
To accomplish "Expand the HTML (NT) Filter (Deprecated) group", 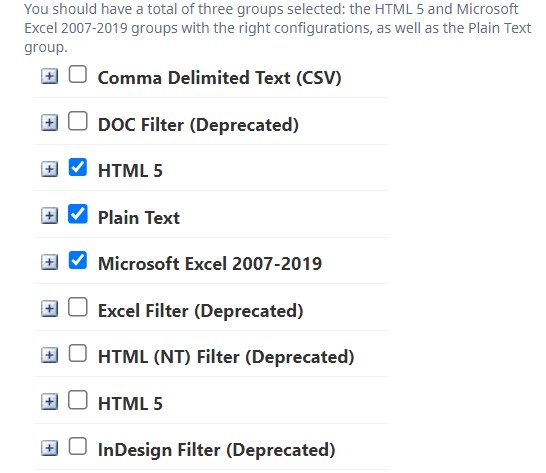I will pyautogui.click(x=49, y=355).
